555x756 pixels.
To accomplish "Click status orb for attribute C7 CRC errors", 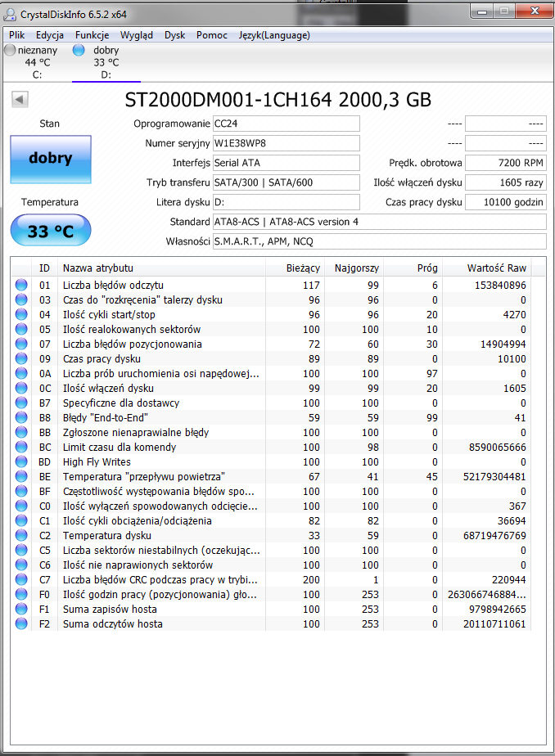I will pos(21,579).
